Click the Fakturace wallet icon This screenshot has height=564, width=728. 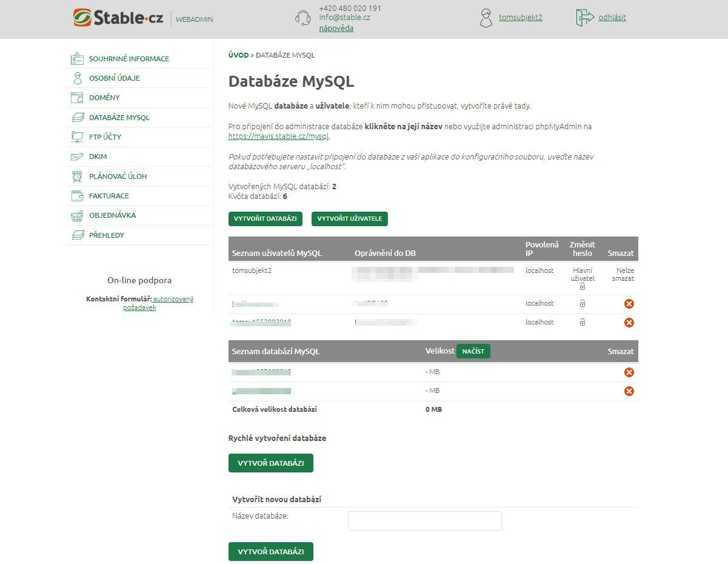pyautogui.click(x=77, y=196)
